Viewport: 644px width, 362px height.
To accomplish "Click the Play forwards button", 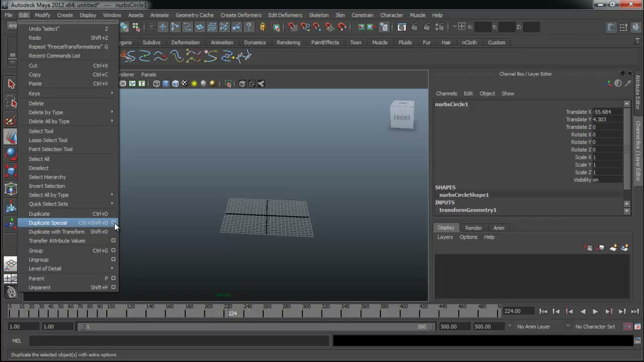I will click(x=595, y=312).
